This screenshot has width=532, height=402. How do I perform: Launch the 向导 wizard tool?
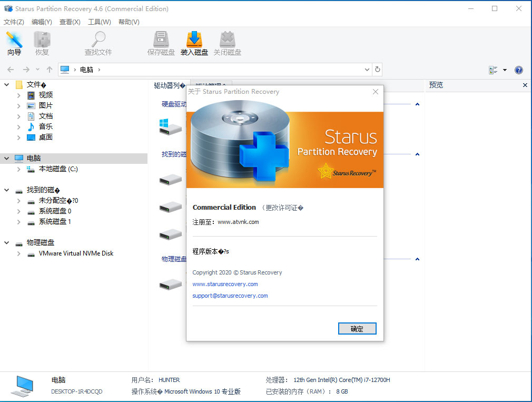coord(14,43)
